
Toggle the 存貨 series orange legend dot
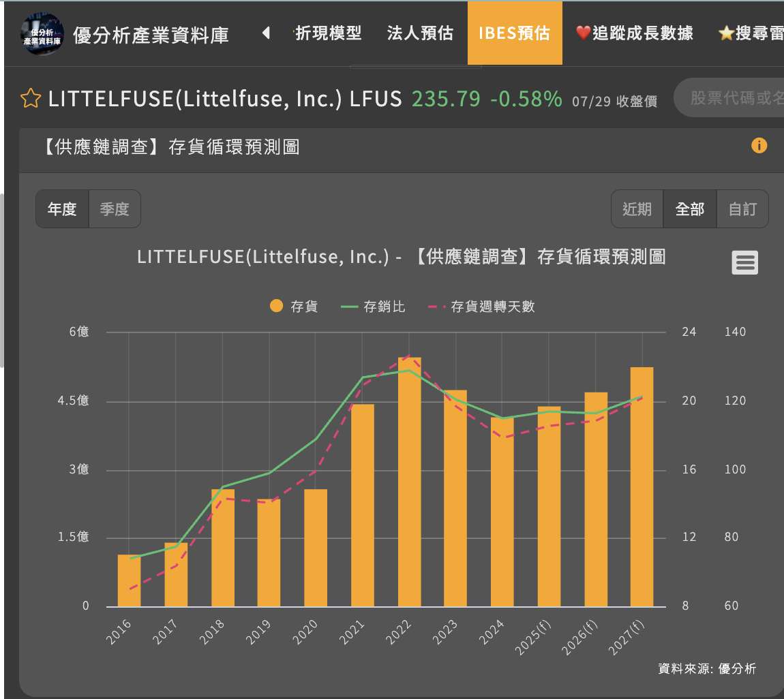[x=277, y=306]
